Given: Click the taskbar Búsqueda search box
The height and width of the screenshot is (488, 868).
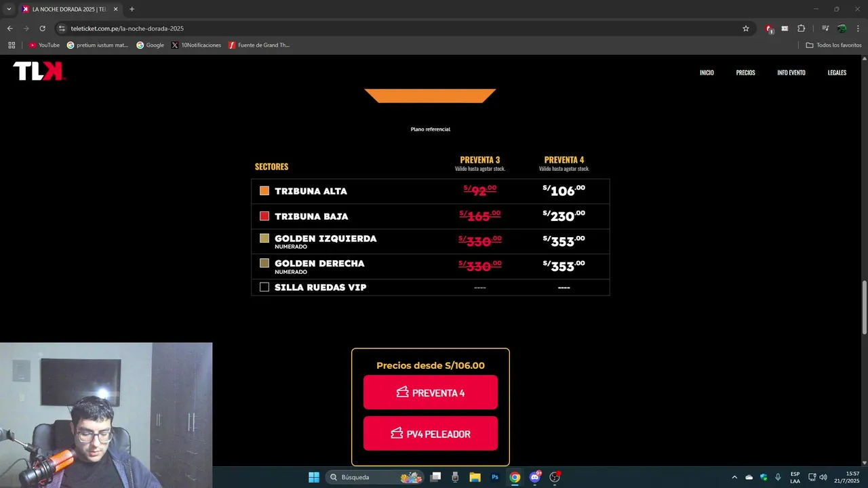Looking at the screenshot, I should tap(375, 477).
